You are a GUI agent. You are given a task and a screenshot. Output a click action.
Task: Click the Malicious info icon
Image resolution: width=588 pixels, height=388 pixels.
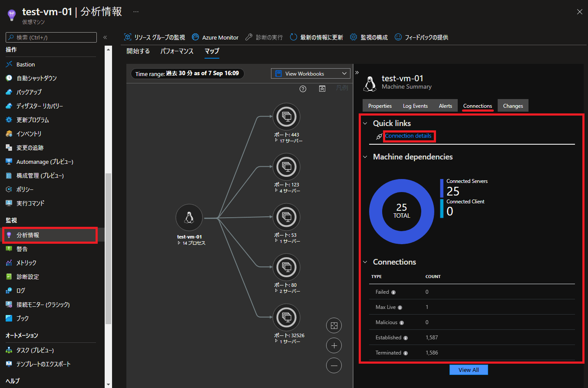coord(402,323)
